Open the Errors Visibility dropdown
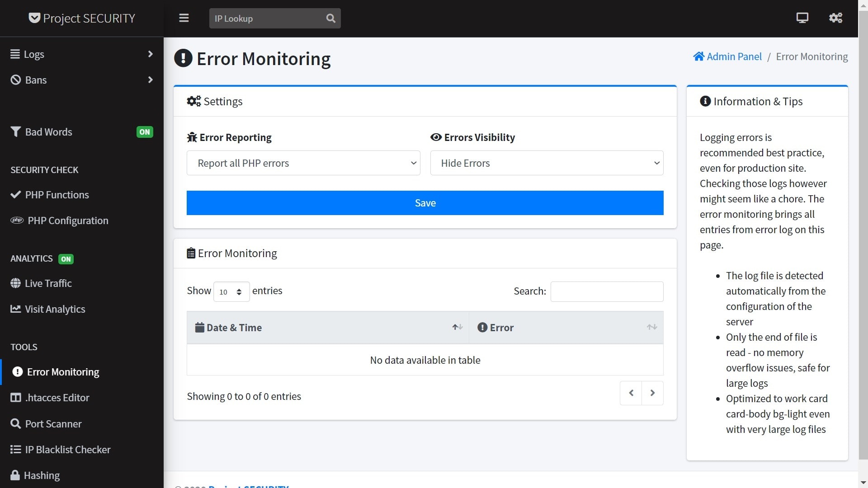The image size is (868, 488). pos(546,163)
